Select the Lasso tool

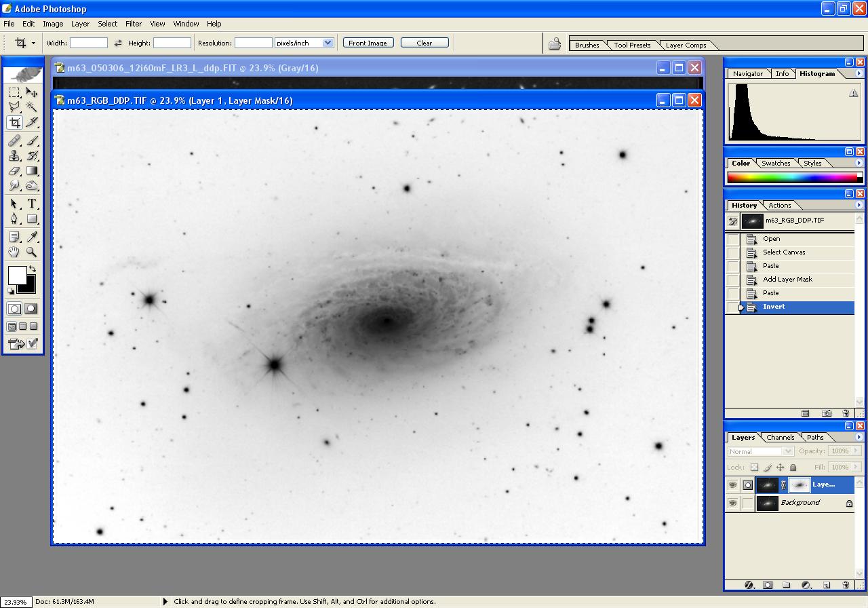tap(14, 107)
